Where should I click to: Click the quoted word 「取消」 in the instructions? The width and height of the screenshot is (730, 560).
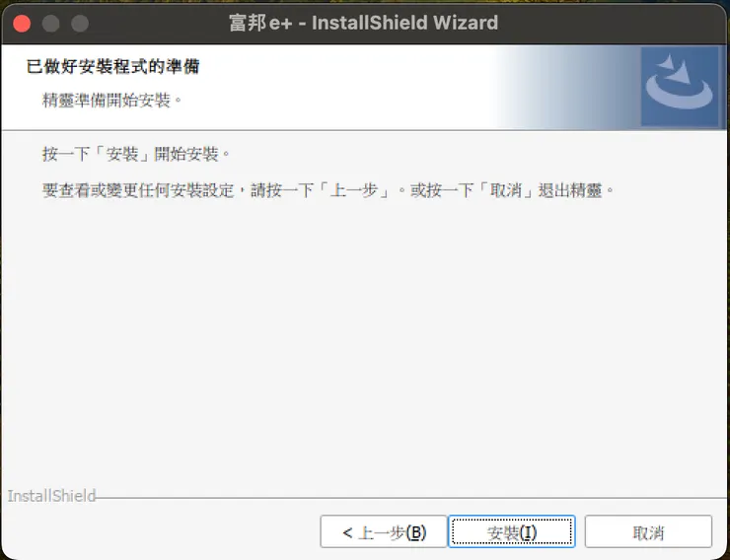tap(506, 190)
